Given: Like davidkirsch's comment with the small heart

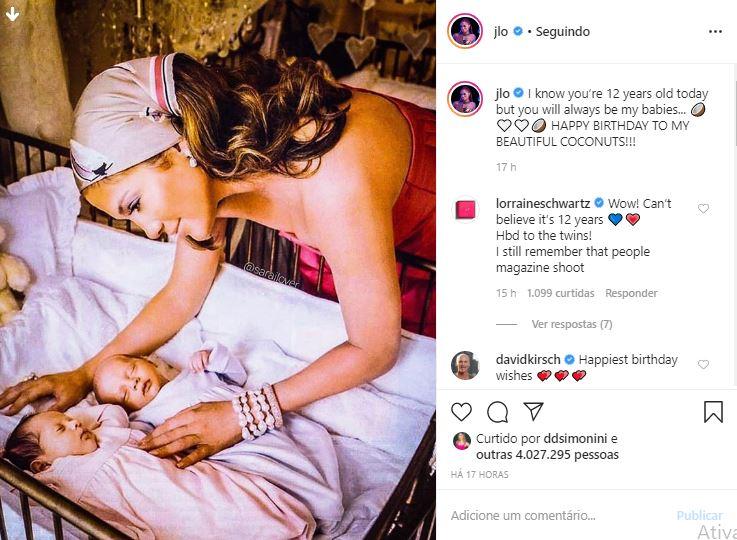Looking at the screenshot, I should [703, 364].
